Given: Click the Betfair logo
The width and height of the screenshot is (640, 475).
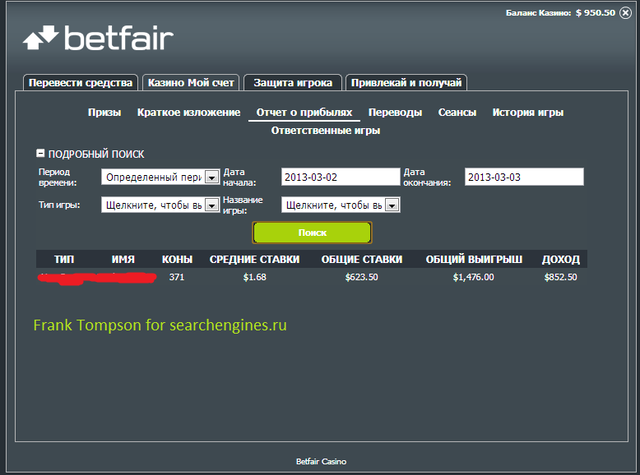Looking at the screenshot, I should pos(98,40).
